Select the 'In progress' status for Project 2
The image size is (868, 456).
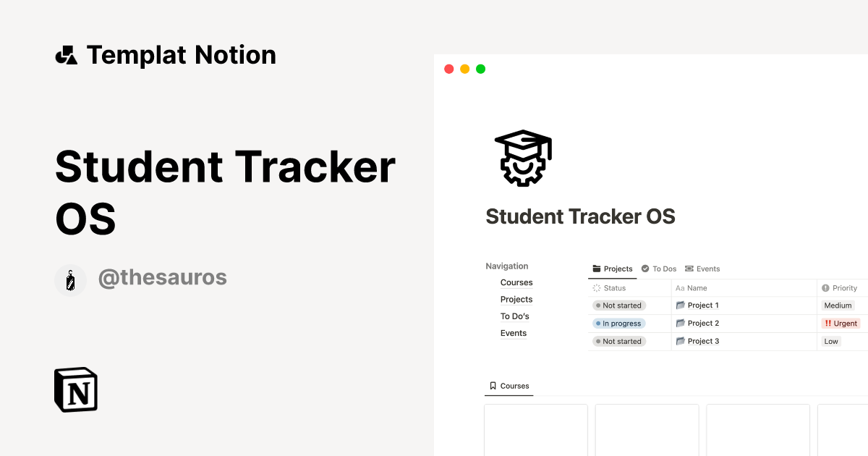pyautogui.click(x=618, y=323)
